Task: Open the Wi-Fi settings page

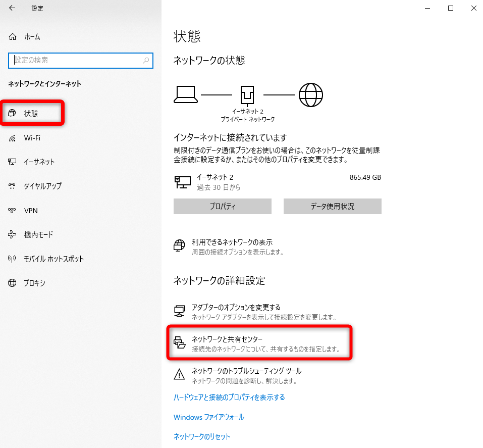Action: pyautogui.click(x=32, y=138)
